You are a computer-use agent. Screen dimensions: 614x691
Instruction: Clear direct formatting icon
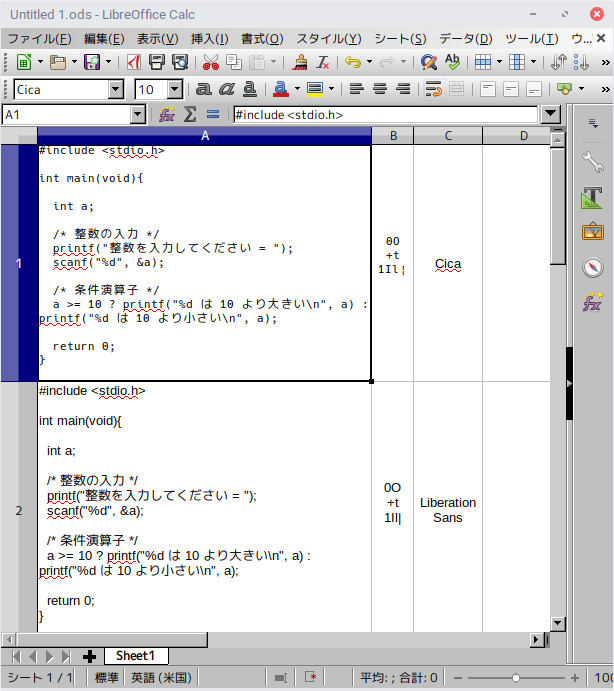click(x=323, y=62)
